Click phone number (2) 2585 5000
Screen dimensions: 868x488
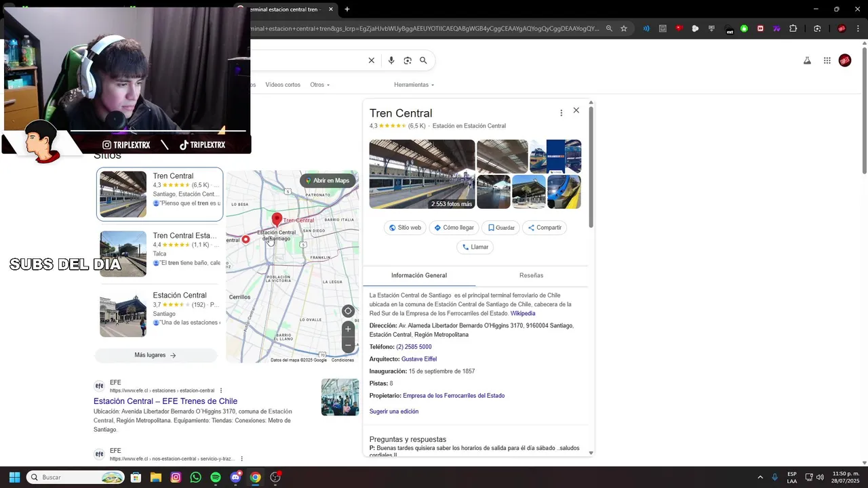[414, 347]
